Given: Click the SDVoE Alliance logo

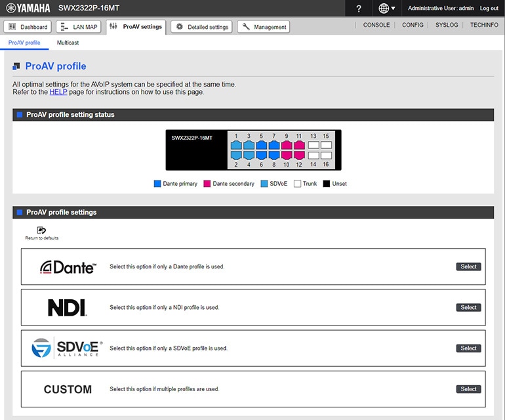Looking at the screenshot, I should click(68, 348).
